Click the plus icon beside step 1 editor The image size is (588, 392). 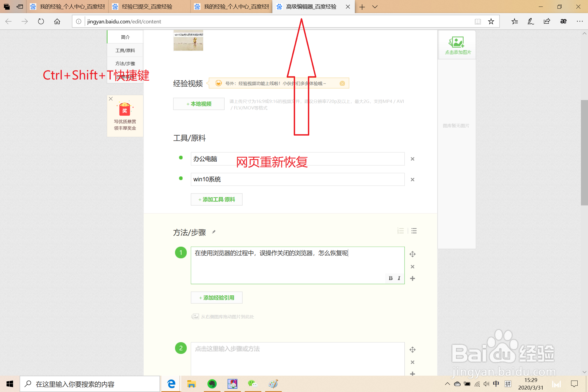pos(412,278)
